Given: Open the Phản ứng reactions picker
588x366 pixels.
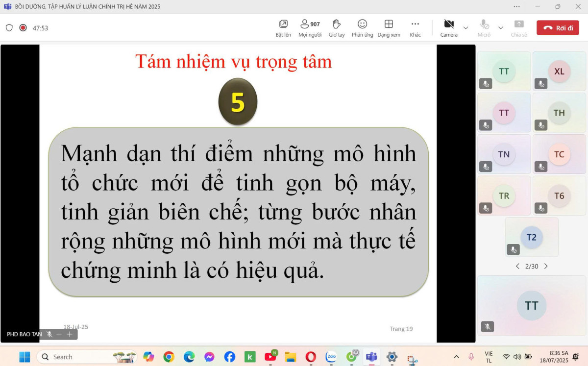Looking at the screenshot, I should 362,27.
